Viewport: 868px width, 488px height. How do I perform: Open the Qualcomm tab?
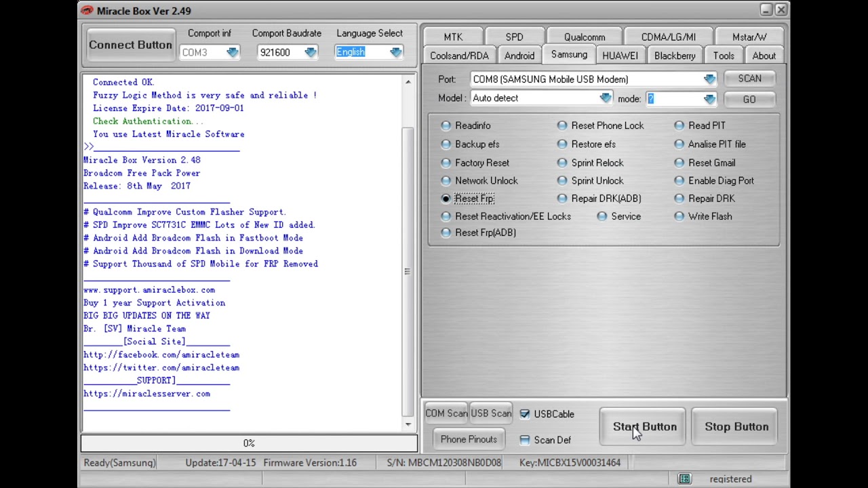[x=585, y=37]
